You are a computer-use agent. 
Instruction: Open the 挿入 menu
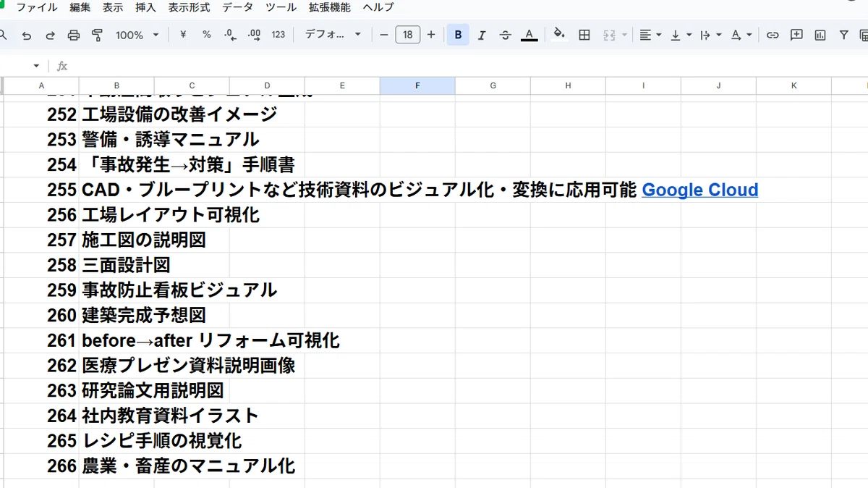tap(145, 7)
